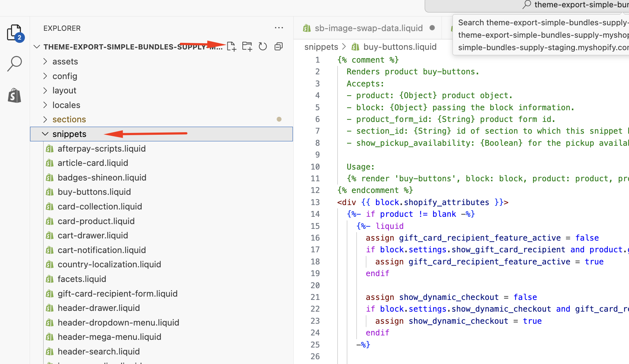The height and width of the screenshot is (364, 629).
Task: Expand the config folder
Action: [161, 76]
